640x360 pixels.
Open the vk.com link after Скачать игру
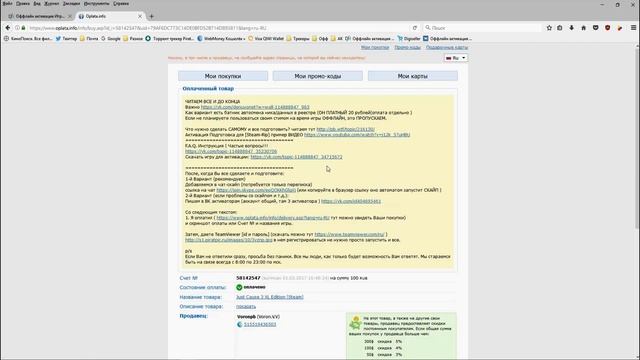[x=296, y=157]
